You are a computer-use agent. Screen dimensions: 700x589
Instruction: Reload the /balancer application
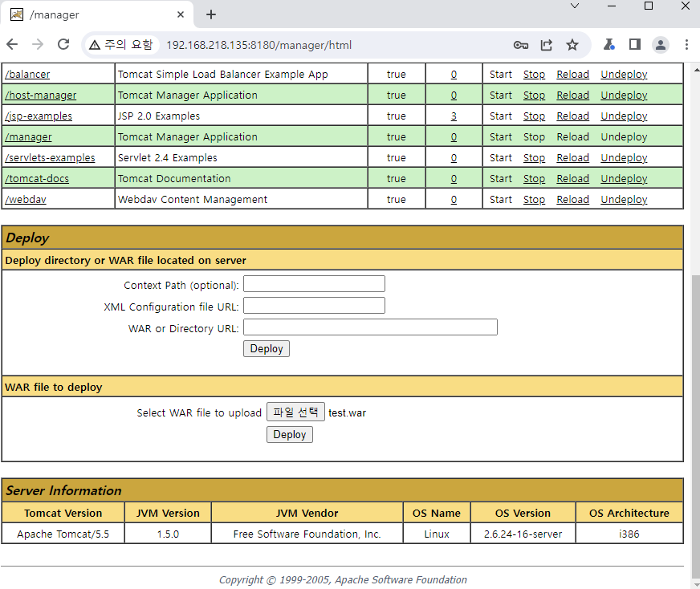573,74
